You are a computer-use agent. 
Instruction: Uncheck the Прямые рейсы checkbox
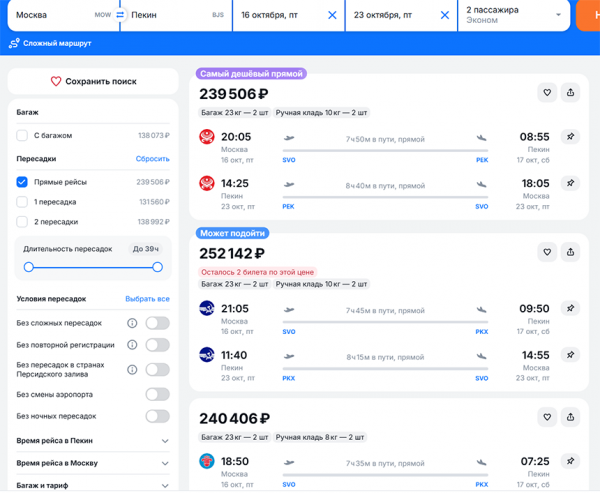[x=22, y=182]
